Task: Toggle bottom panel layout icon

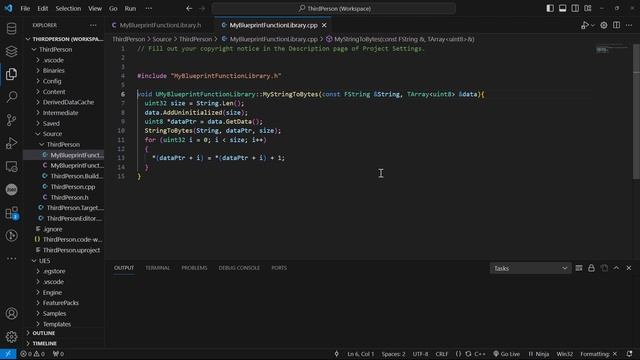Action: click(562, 8)
